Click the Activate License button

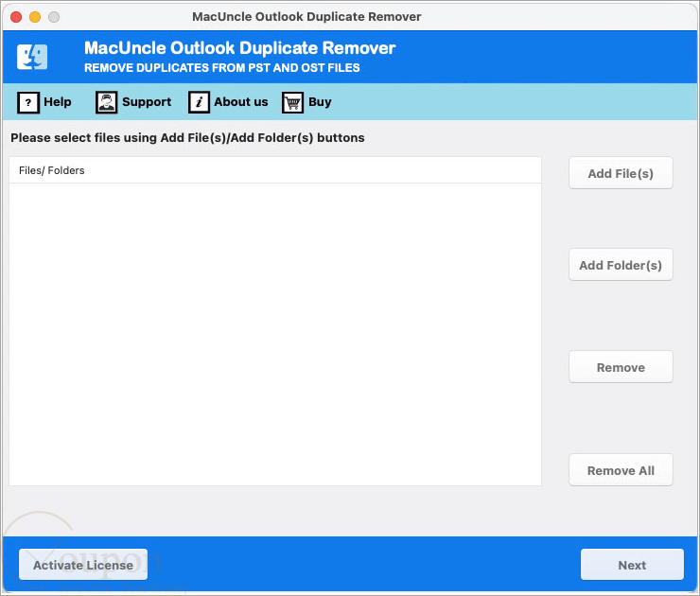pyautogui.click(x=83, y=565)
